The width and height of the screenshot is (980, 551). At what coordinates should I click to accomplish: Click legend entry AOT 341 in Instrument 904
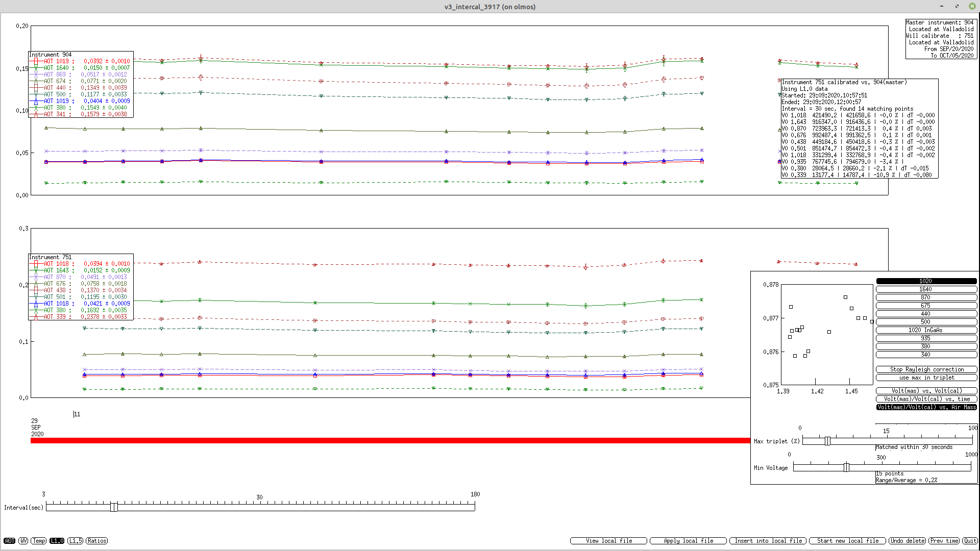80,114
